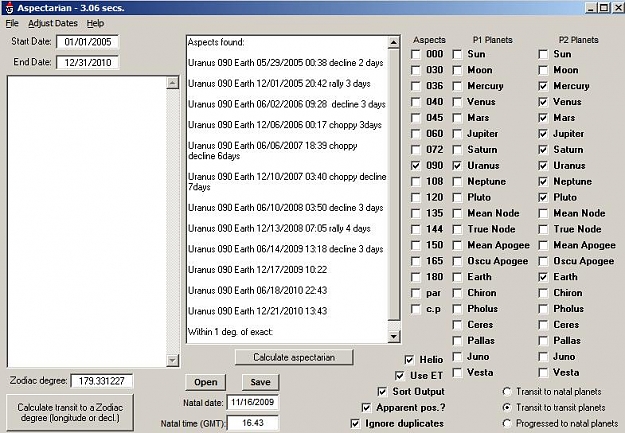This screenshot has width=625, height=433.
Task: Click the Aspectarian app icon in title bar
Action: tap(10, 8)
